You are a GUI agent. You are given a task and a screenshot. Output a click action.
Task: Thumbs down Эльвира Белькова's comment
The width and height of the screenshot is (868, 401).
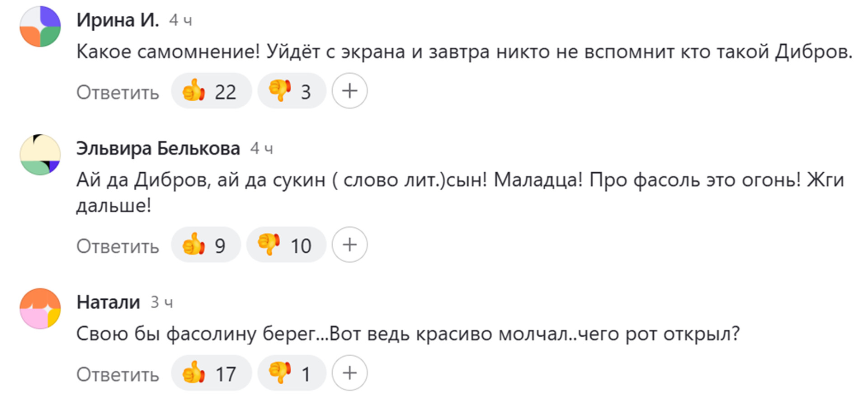pos(286,245)
